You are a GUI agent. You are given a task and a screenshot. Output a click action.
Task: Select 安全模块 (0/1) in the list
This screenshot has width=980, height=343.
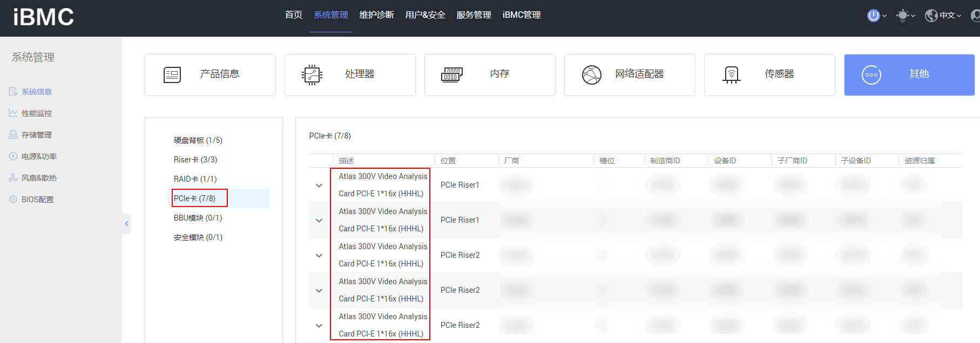198,237
